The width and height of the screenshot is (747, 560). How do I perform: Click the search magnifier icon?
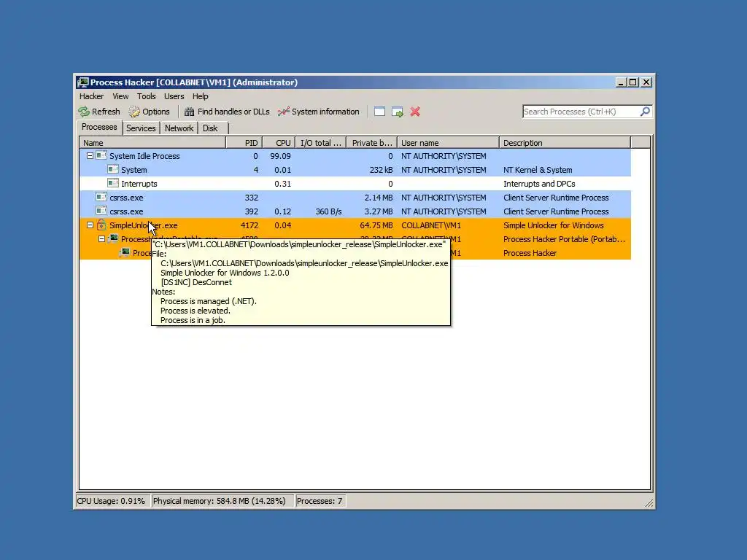coord(645,112)
